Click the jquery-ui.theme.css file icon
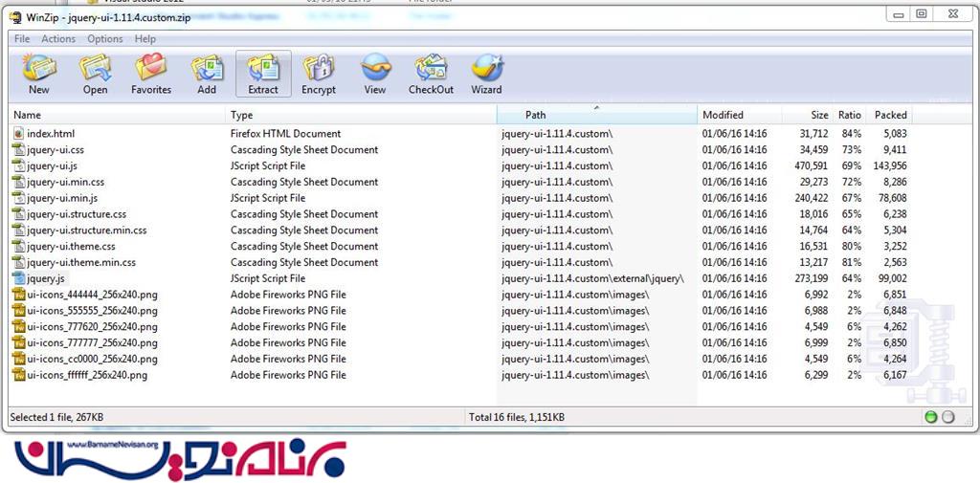The width and height of the screenshot is (980, 483). pyautogui.click(x=18, y=246)
